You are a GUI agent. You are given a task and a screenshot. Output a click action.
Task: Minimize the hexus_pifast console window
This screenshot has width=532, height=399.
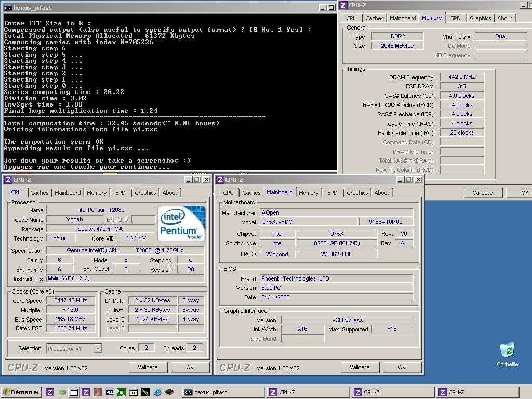coord(323,8)
